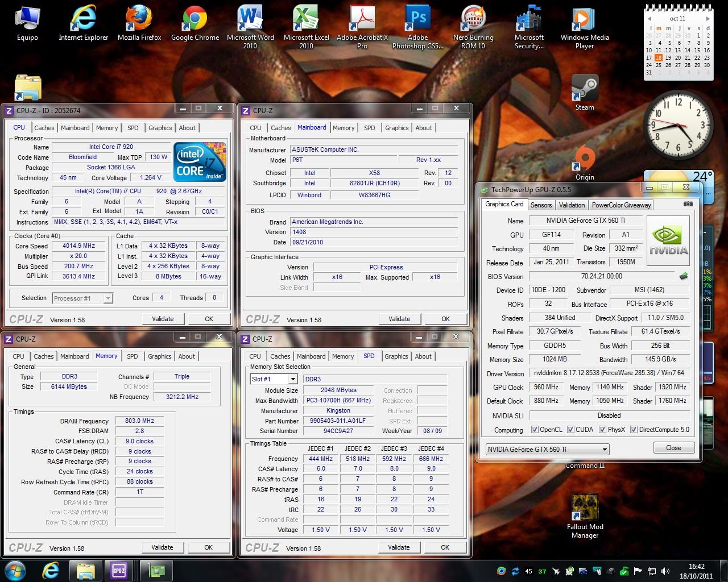
Task: Open the Windows Start menu
Action: click(x=16, y=571)
